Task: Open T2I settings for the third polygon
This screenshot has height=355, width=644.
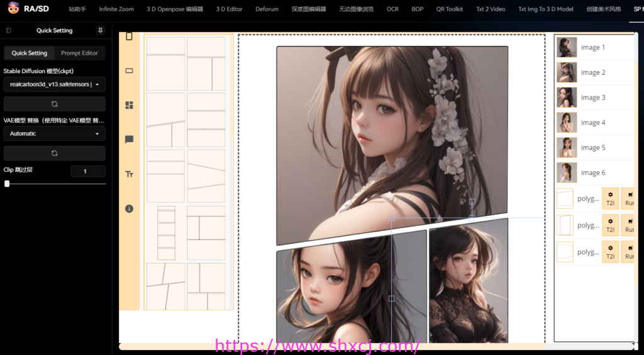Action: point(610,252)
